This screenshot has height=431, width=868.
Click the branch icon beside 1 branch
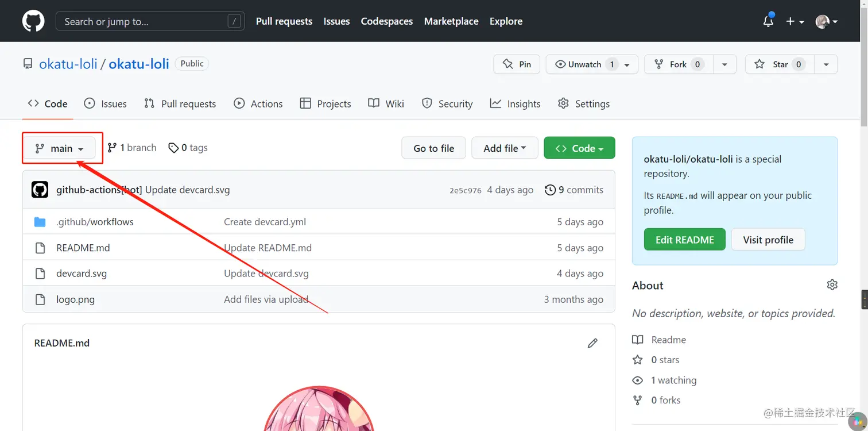[x=113, y=148]
